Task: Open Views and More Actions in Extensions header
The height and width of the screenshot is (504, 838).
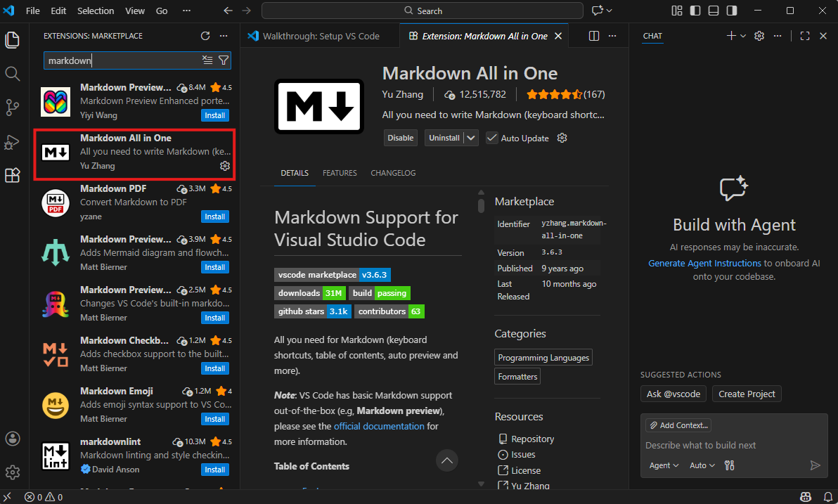Action: [x=224, y=36]
